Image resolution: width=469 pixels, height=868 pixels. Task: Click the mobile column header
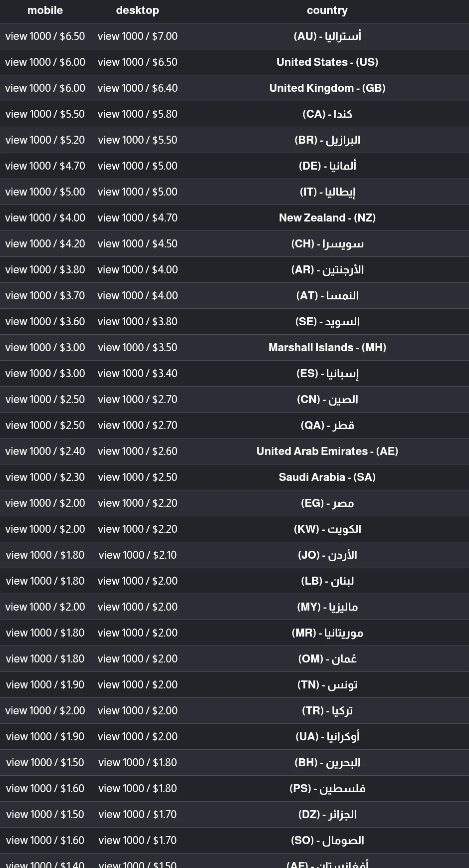coord(45,10)
